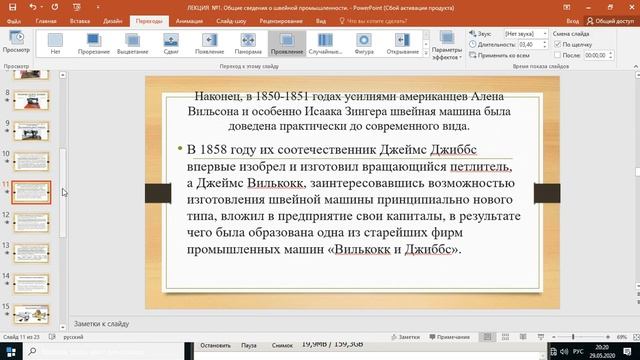Open the Файл menu
This screenshot has width=640, height=360.
tap(13, 21)
